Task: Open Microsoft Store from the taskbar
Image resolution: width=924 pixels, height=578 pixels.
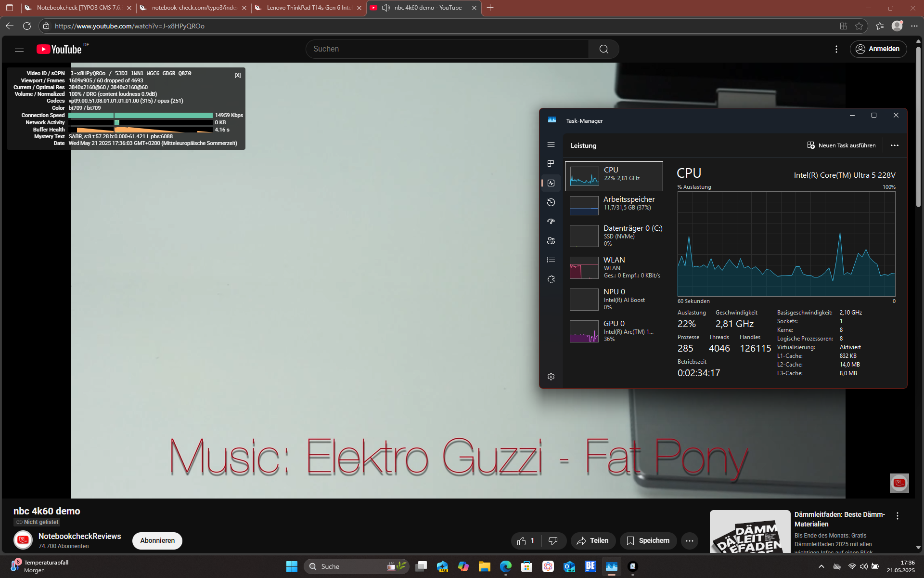Action: click(x=526, y=566)
